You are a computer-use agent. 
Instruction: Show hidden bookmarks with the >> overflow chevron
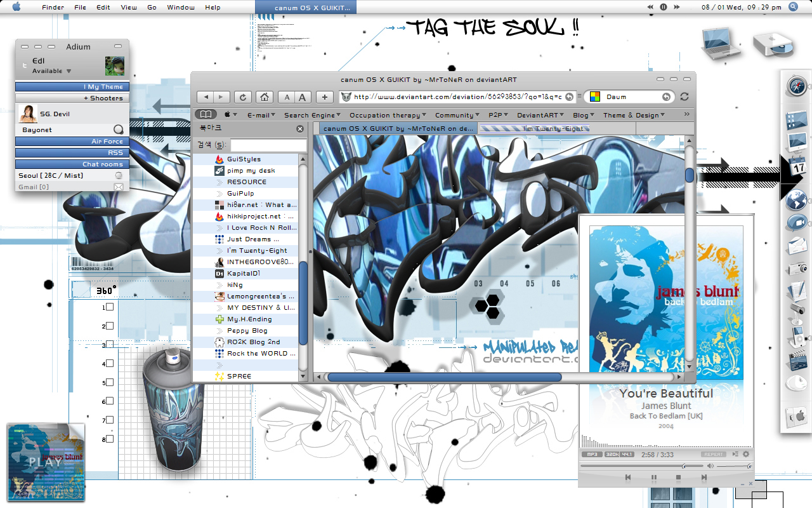pyautogui.click(x=686, y=114)
